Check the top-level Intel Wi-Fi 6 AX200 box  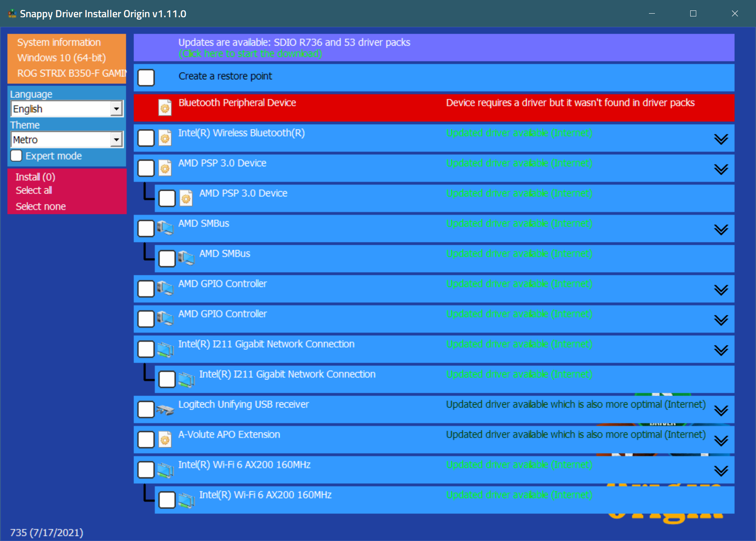click(x=146, y=469)
